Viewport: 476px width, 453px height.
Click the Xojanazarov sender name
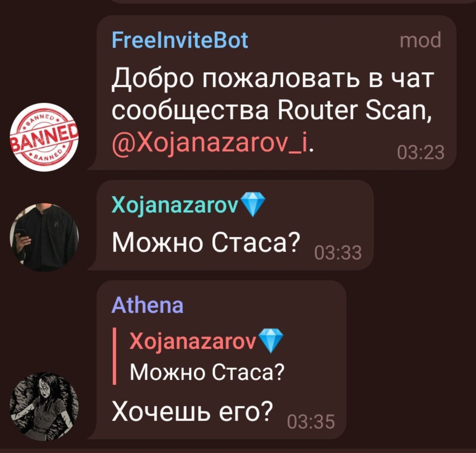176,204
